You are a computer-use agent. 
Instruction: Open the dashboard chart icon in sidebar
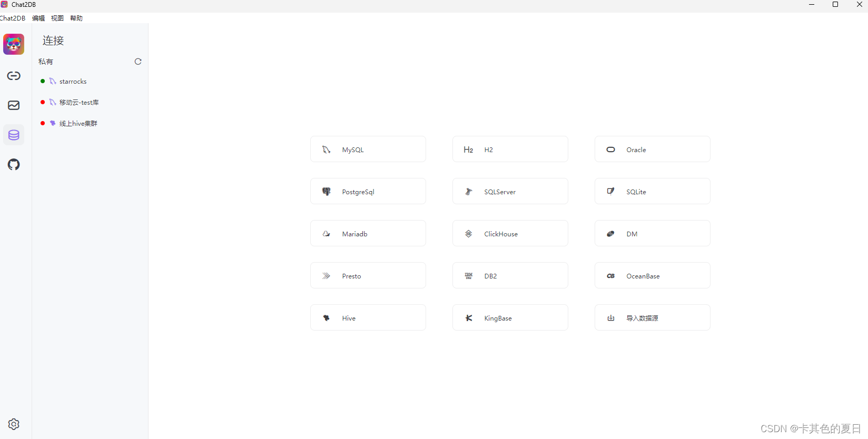tap(14, 105)
